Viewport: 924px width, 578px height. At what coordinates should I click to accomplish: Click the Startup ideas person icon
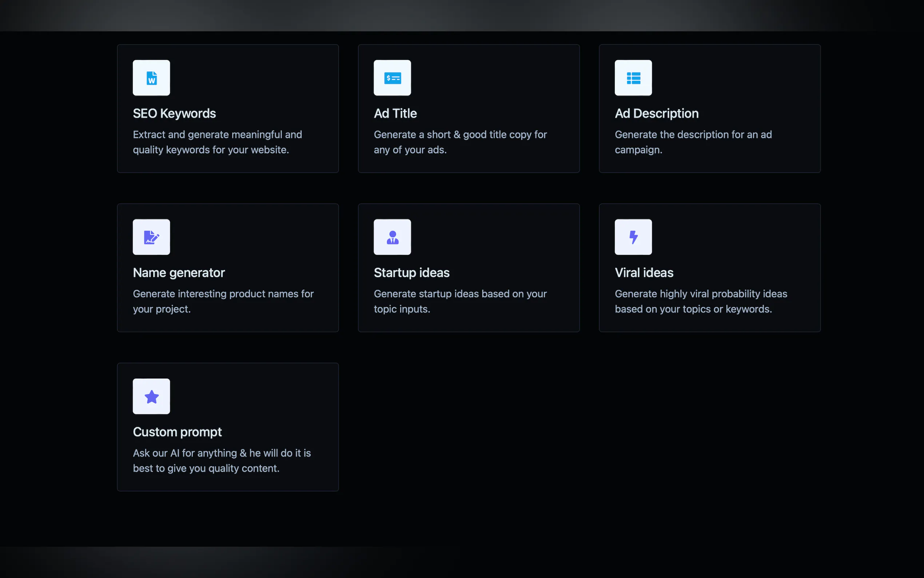[392, 237]
